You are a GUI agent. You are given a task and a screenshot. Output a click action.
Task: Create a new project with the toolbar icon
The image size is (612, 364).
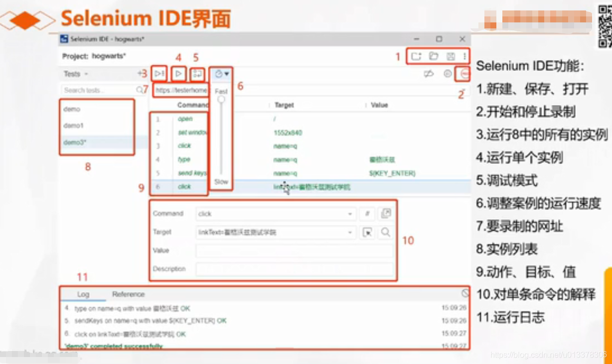point(416,56)
